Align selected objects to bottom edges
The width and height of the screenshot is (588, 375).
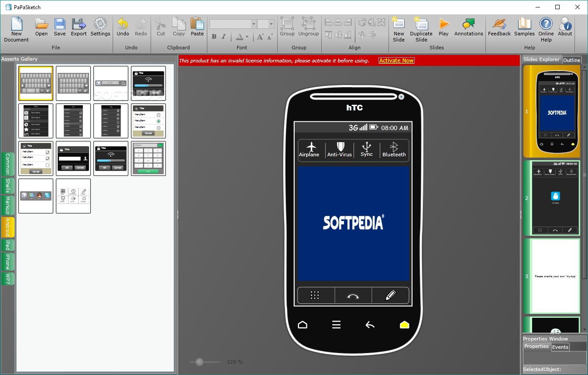(x=348, y=34)
